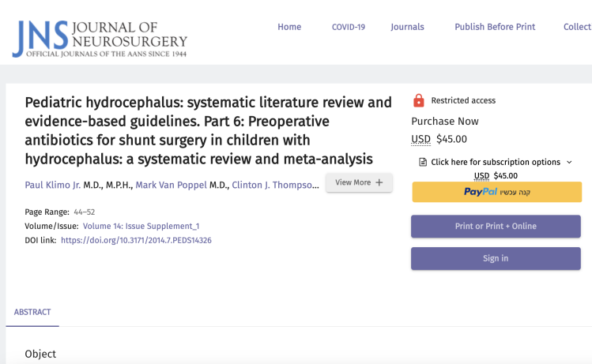Image resolution: width=592 pixels, height=364 pixels.
Task: Click the USD $45.00 purchase price
Action: coord(439,139)
